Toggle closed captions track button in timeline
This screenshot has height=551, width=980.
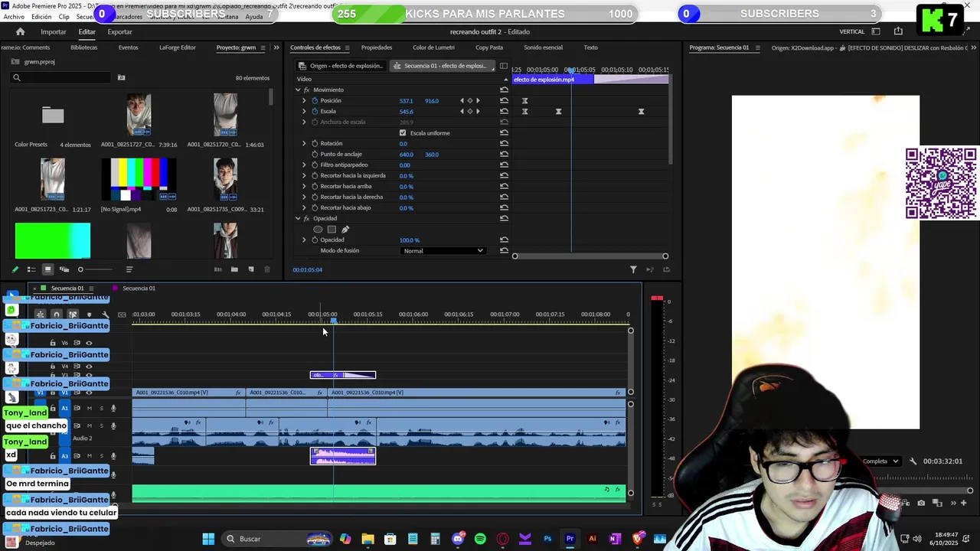point(121,315)
